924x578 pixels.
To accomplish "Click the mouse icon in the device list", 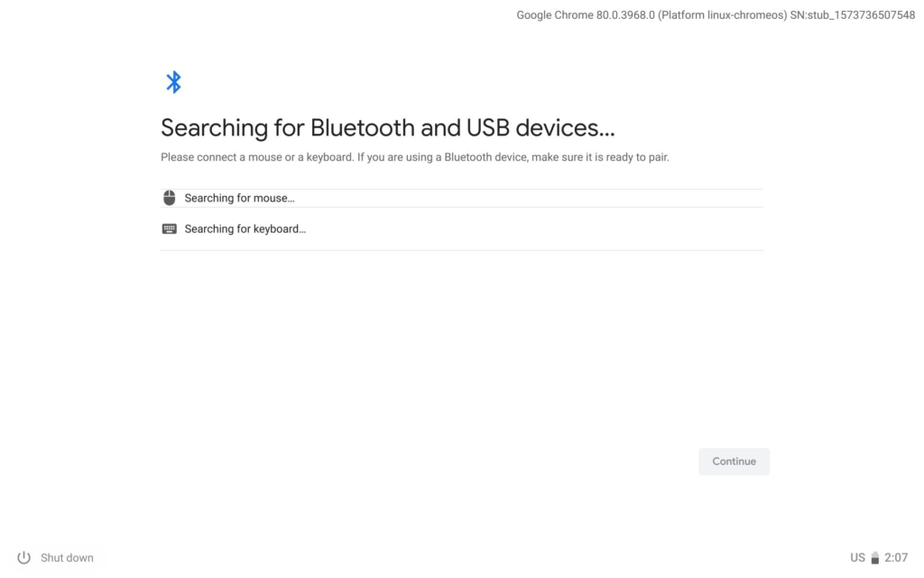I will pos(169,198).
